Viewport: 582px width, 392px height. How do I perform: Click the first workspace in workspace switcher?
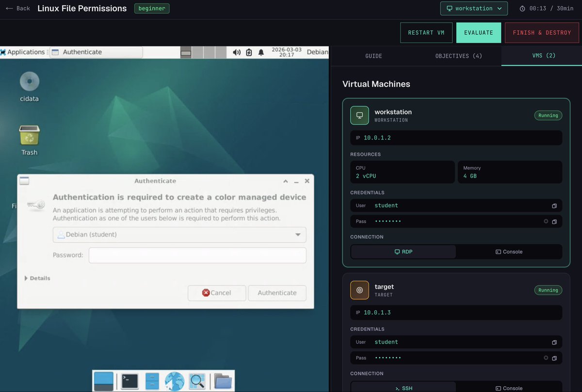186,52
